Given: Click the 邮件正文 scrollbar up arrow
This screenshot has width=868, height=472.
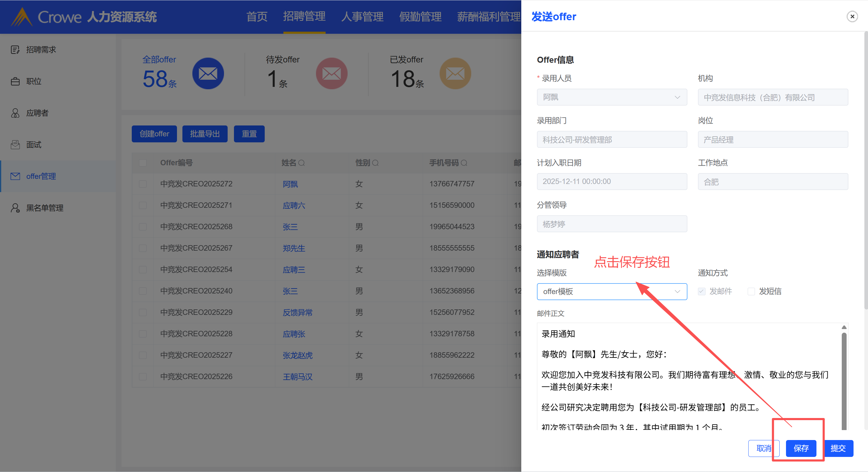Looking at the screenshot, I should click(x=844, y=327).
